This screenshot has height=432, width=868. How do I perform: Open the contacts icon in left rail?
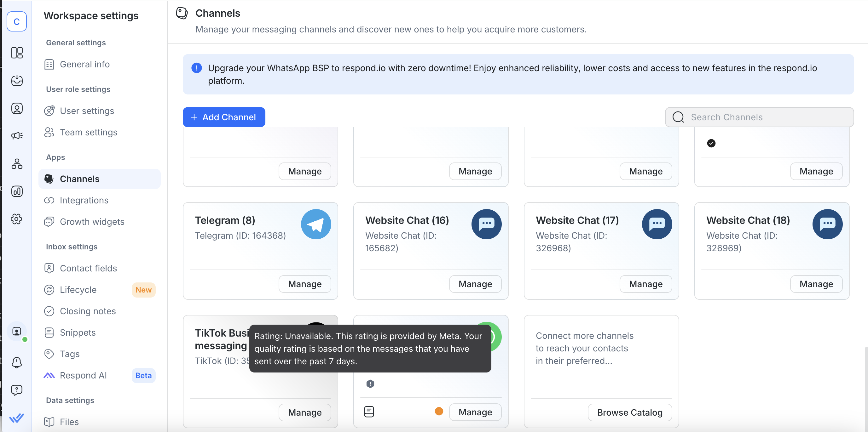point(17,108)
